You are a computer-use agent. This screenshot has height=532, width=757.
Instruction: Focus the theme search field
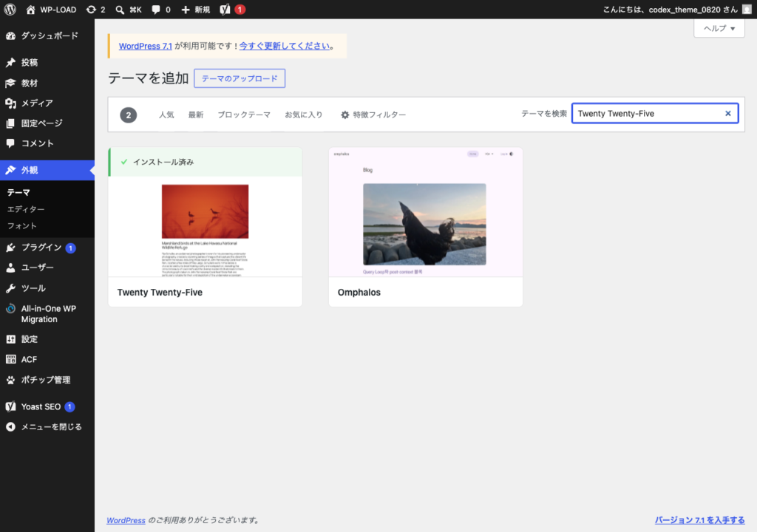[x=655, y=114]
